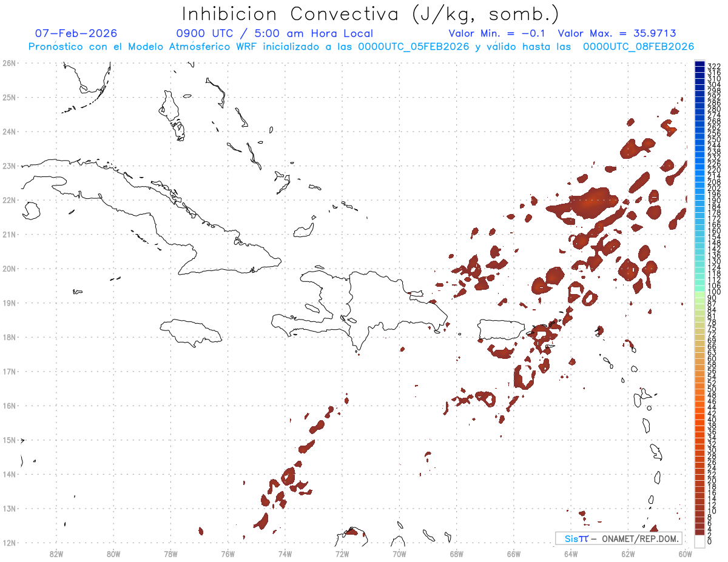The height and width of the screenshot is (562, 728).
Task: Click the '22N' latitude label
Action: click(8, 199)
